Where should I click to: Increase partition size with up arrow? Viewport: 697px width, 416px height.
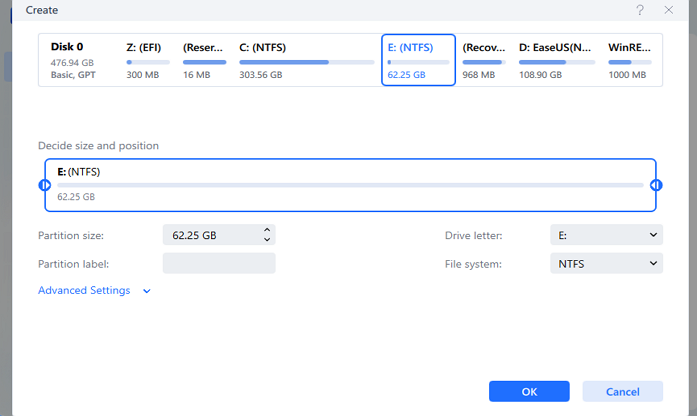[x=267, y=230]
